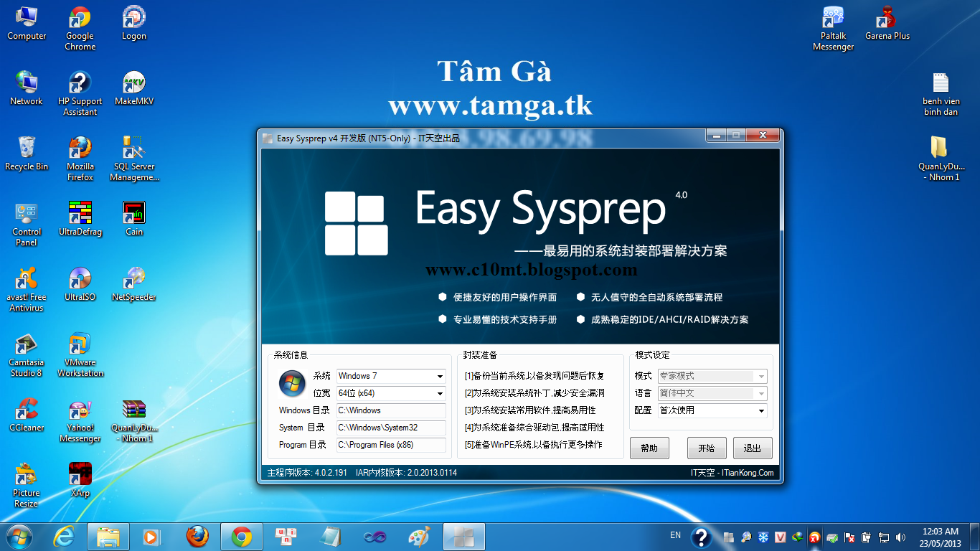Image resolution: width=980 pixels, height=551 pixels.
Task: Select the Picture Resize desktop icon
Action: [27, 486]
